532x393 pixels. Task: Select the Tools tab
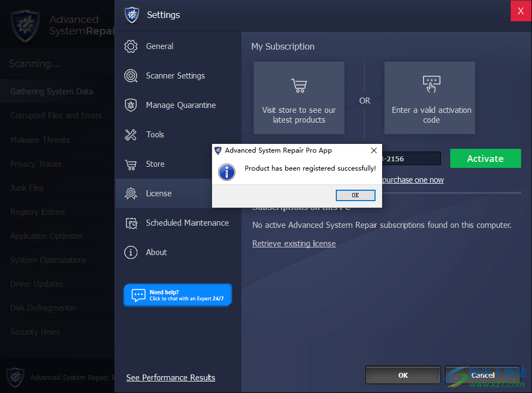coord(178,135)
